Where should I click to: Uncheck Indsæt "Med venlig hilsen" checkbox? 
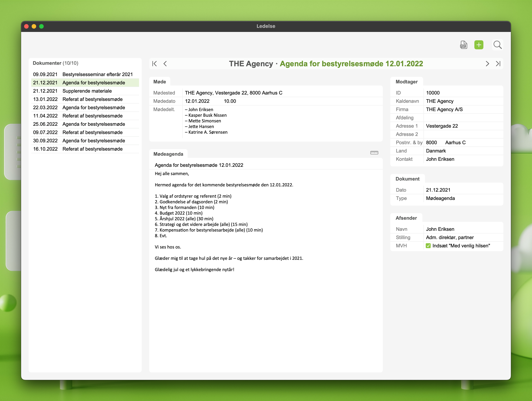pyautogui.click(x=428, y=246)
